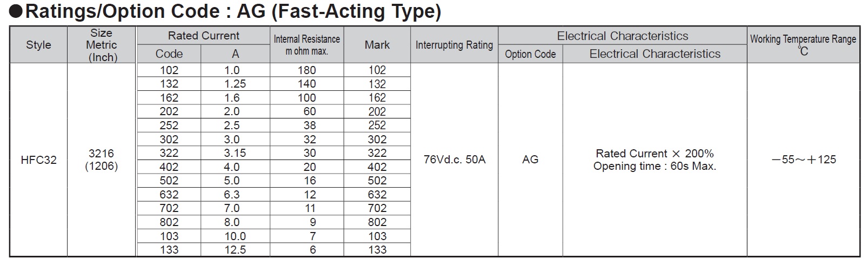Click the Mark column header
The height and width of the screenshot is (265, 868).
377,45
